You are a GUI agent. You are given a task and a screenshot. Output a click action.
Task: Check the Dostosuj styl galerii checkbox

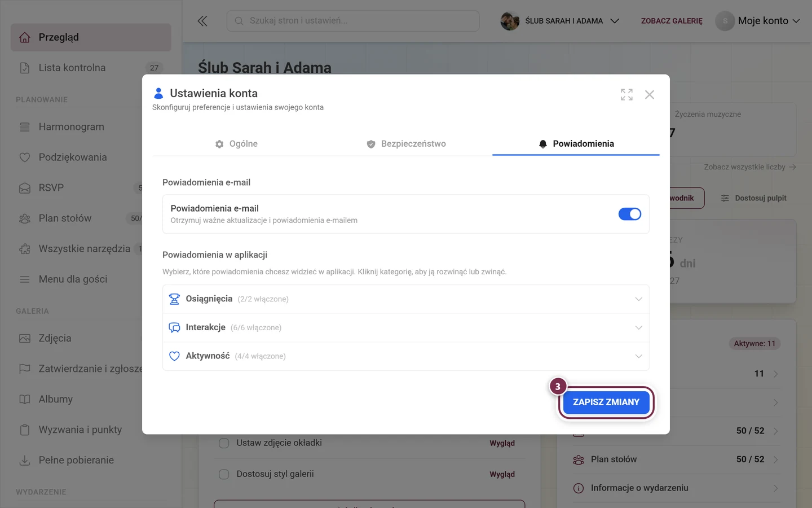coord(224,474)
